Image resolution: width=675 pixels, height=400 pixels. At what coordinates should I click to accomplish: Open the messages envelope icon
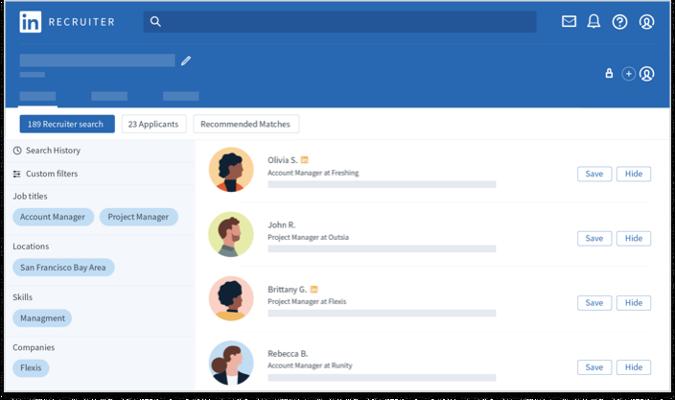coord(569,21)
